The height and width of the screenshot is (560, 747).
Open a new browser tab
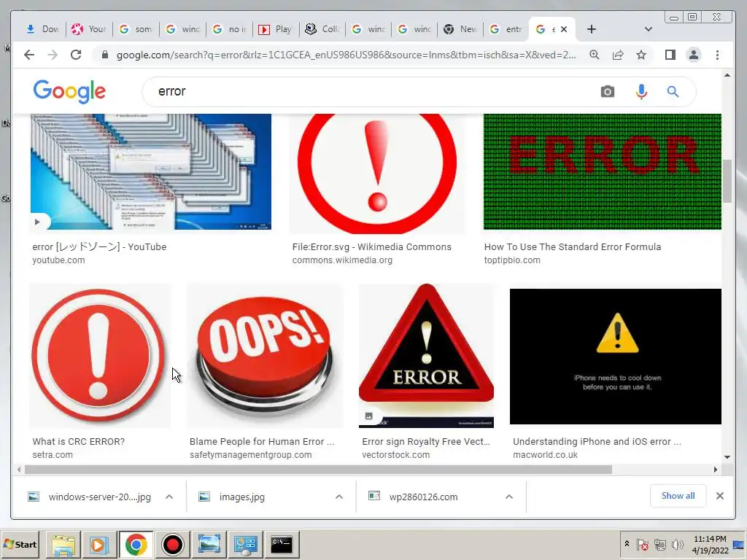[x=591, y=29]
